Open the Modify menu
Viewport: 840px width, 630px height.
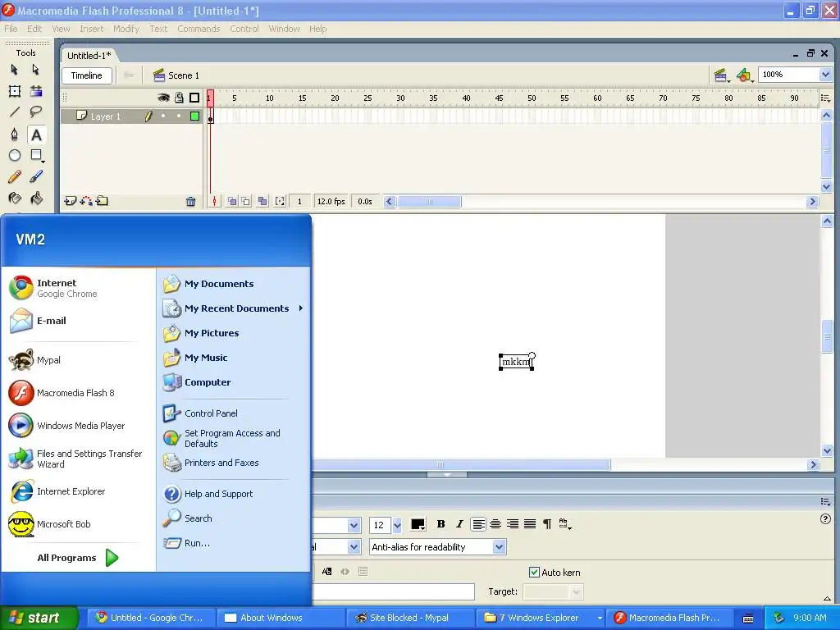coord(126,29)
